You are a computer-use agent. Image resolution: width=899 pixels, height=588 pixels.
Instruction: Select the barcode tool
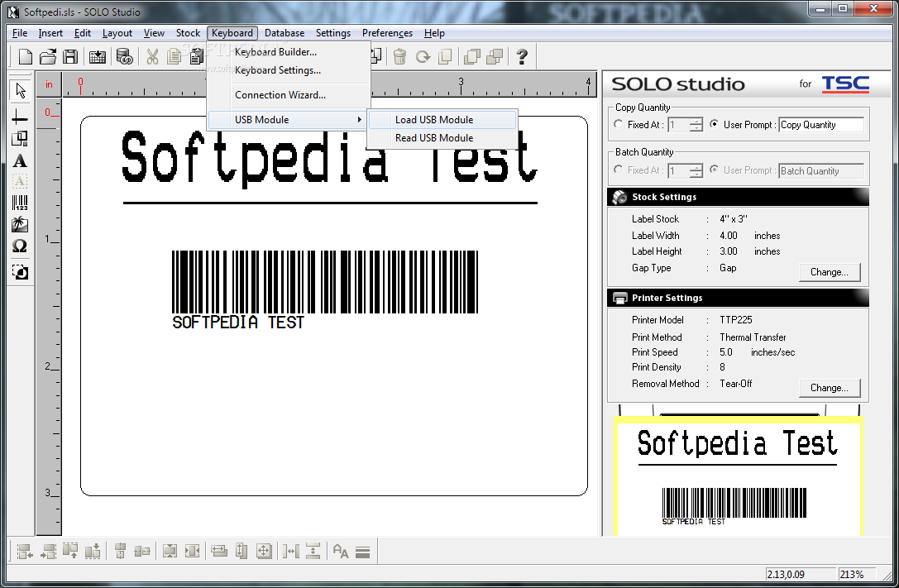(x=20, y=203)
